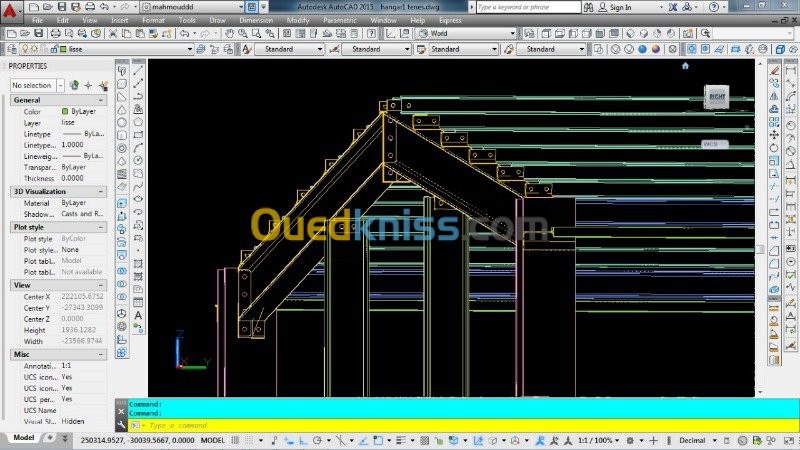
Task: Click Plot printer icon in quick access toolbar
Action: click(x=89, y=7)
